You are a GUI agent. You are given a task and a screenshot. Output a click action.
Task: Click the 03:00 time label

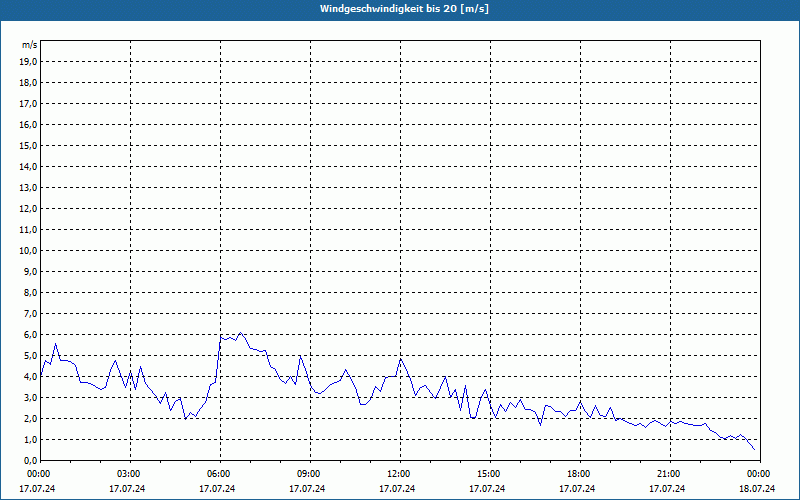click(x=130, y=474)
